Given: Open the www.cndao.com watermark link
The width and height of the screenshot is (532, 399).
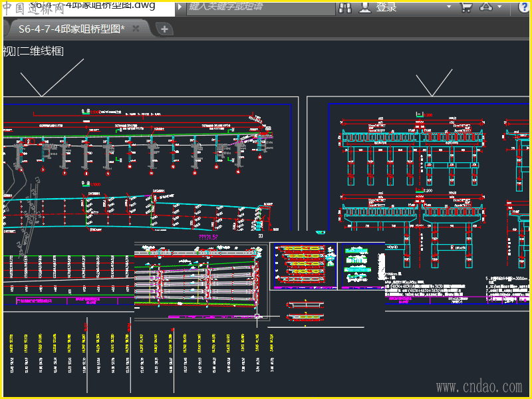Looking at the screenshot, I should coord(479,386).
